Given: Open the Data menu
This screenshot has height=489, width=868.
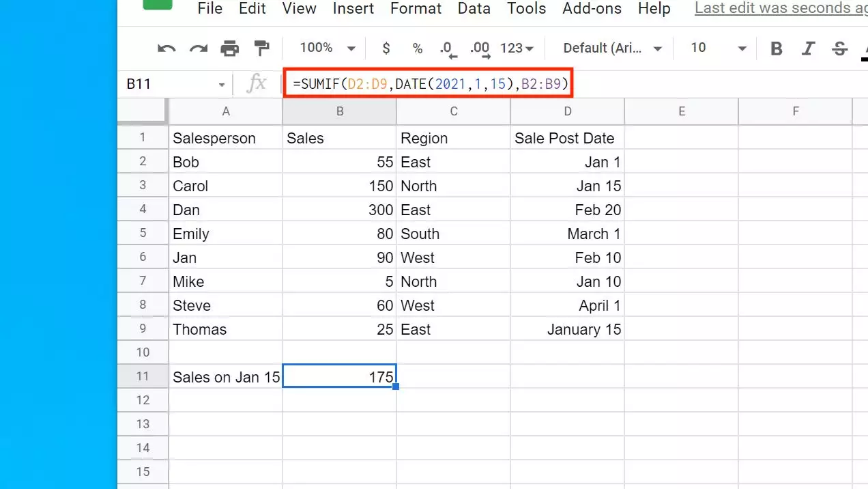Looking at the screenshot, I should click(x=474, y=9).
